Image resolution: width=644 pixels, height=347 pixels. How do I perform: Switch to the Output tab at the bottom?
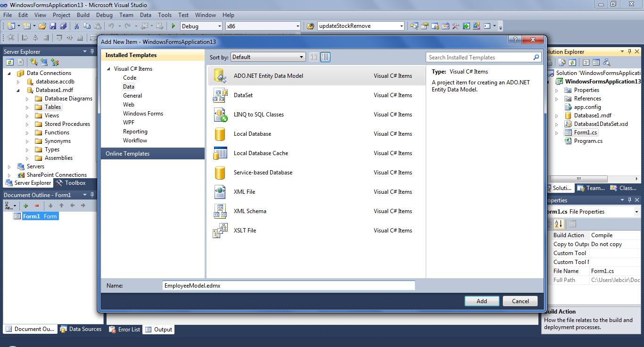(158, 330)
